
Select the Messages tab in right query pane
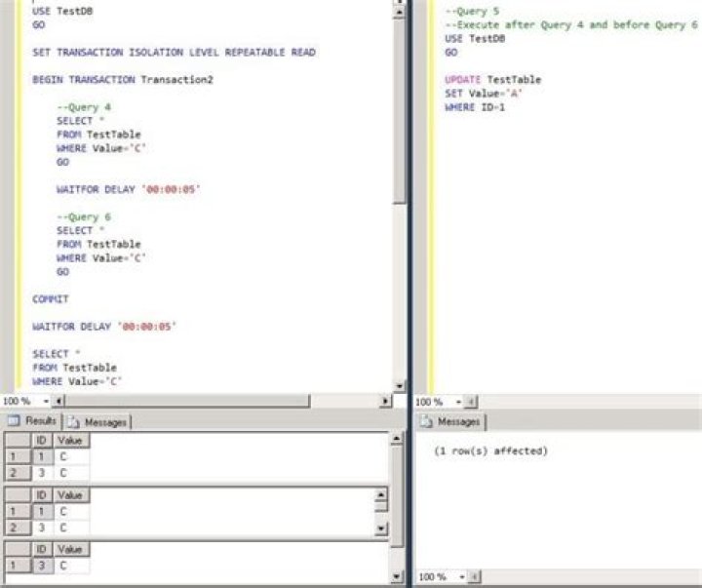[x=451, y=421]
